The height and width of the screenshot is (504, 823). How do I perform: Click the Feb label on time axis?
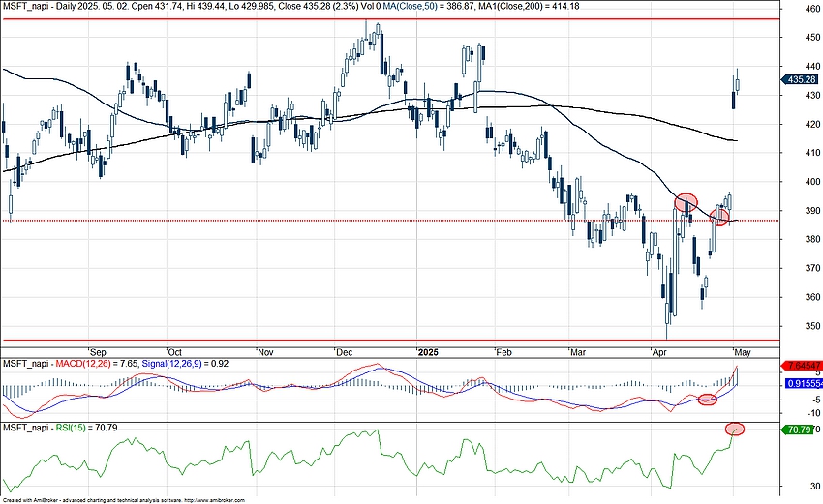[x=503, y=352]
